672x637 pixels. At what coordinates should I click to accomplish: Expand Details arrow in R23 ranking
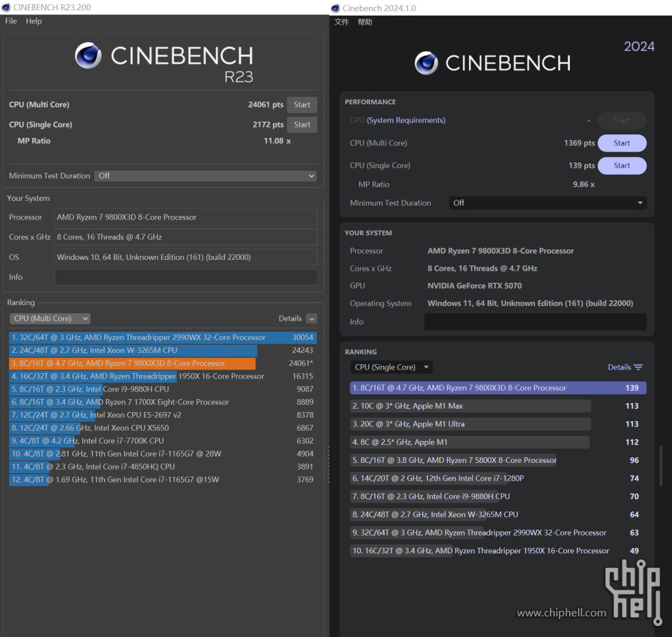312,318
